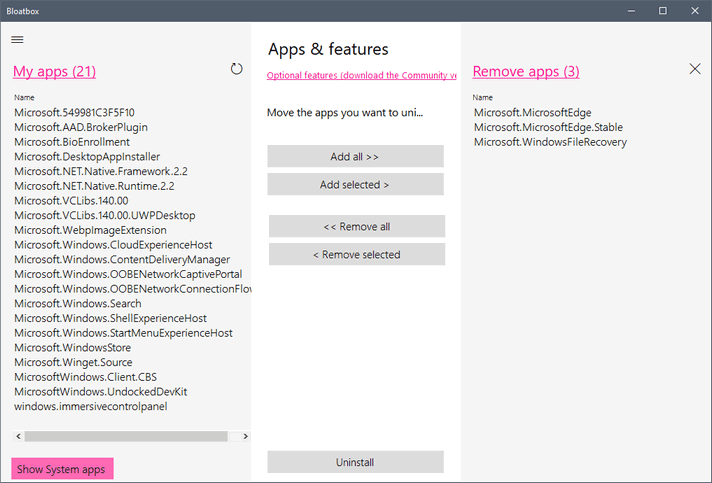Click the Add all button
The width and height of the screenshot is (712, 483).
[355, 157]
